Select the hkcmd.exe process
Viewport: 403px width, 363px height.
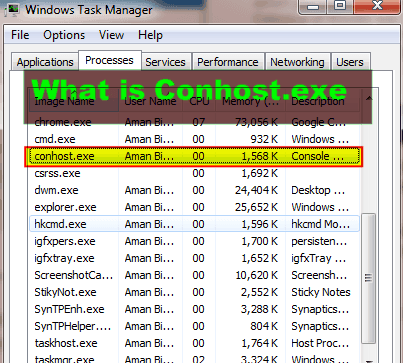tap(194, 224)
